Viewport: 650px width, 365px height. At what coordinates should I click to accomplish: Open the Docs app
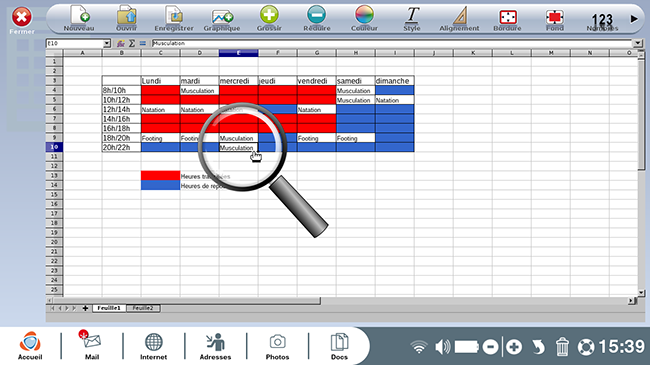click(x=339, y=346)
